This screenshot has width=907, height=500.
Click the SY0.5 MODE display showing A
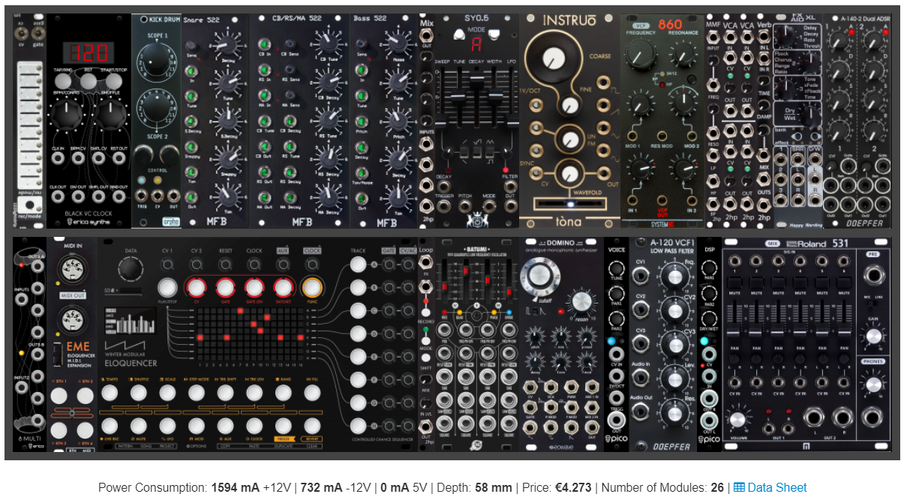[476, 44]
